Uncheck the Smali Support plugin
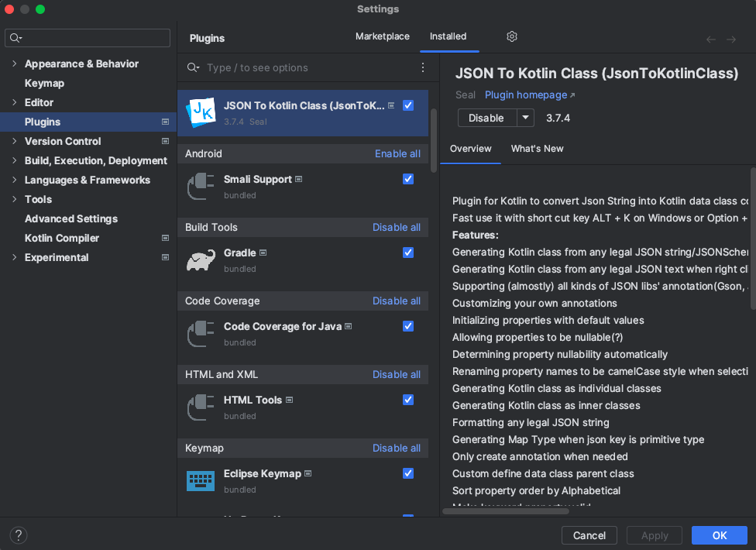The width and height of the screenshot is (756, 550). pos(408,179)
